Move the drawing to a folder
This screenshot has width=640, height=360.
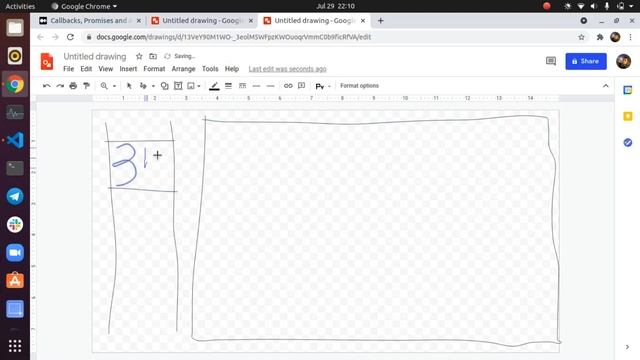[x=153, y=56]
